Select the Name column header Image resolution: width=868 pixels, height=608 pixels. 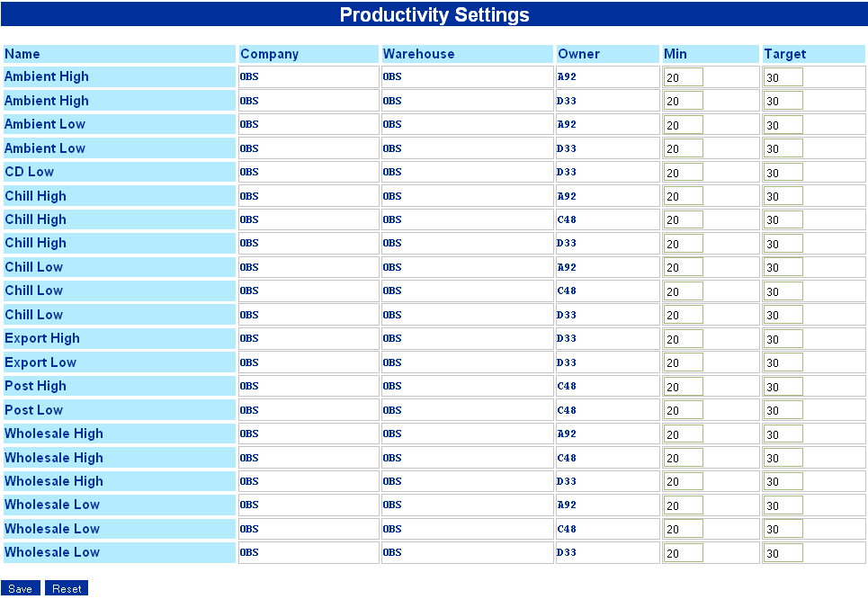120,54
